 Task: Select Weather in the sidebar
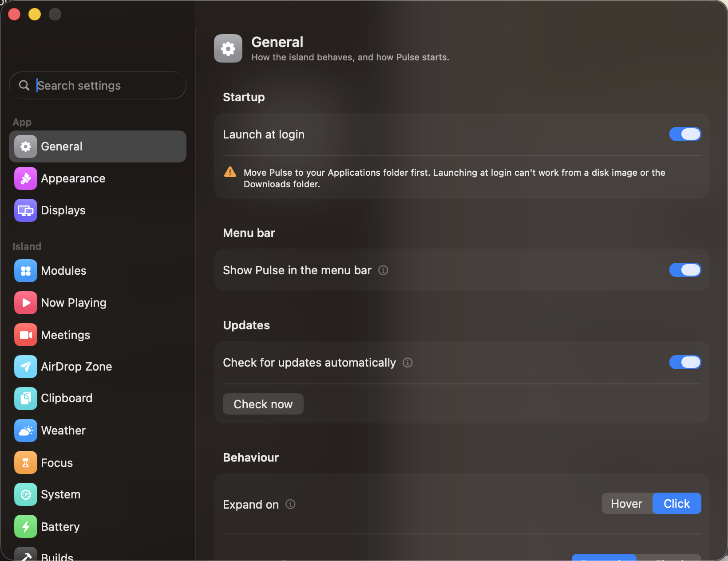tap(98, 431)
